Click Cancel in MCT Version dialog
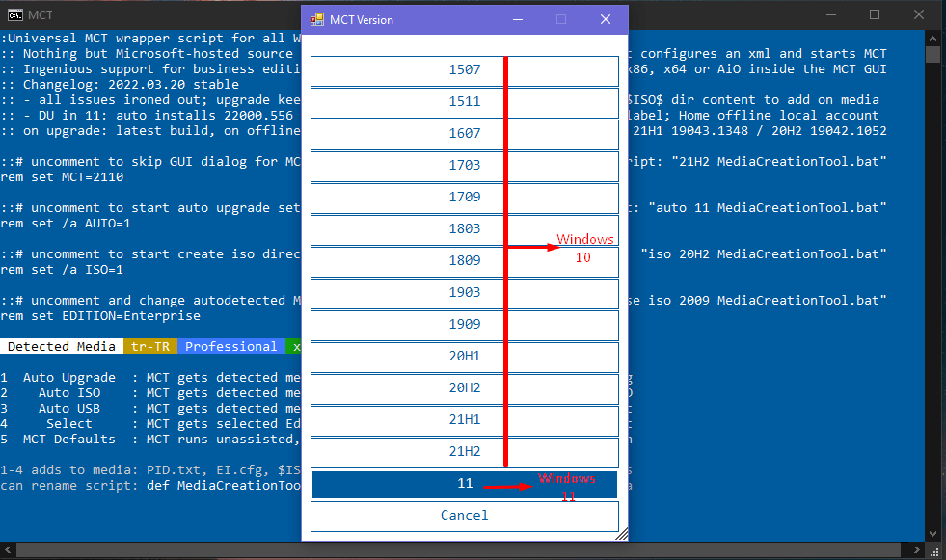 465,517
